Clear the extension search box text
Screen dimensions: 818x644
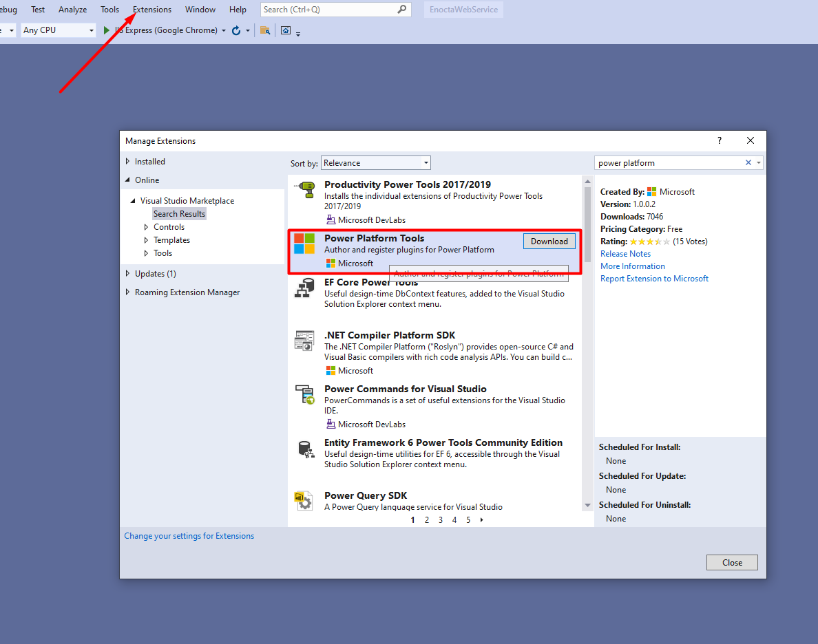748,163
